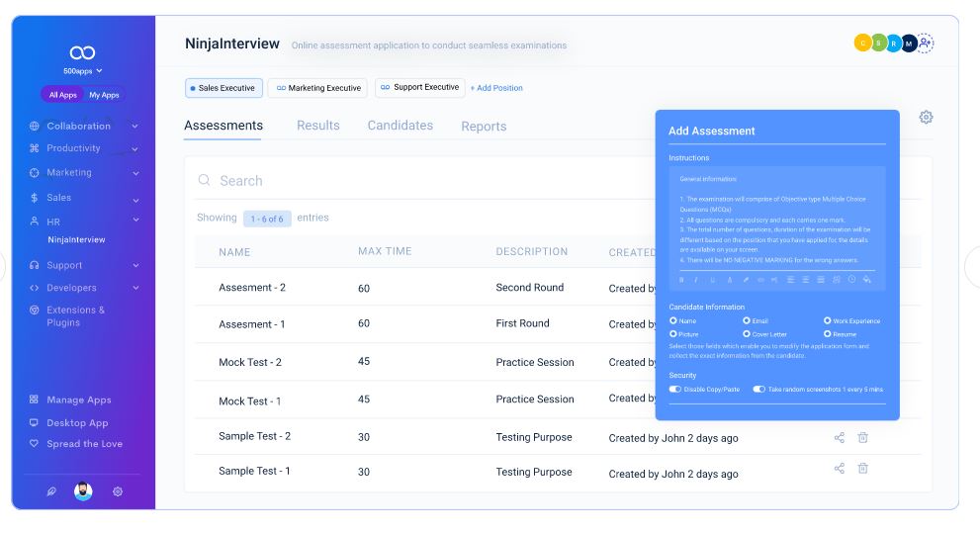Select the Cover Letter candidate option
Viewport: 980px width, 533px height.
pyautogui.click(x=747, y=333)
